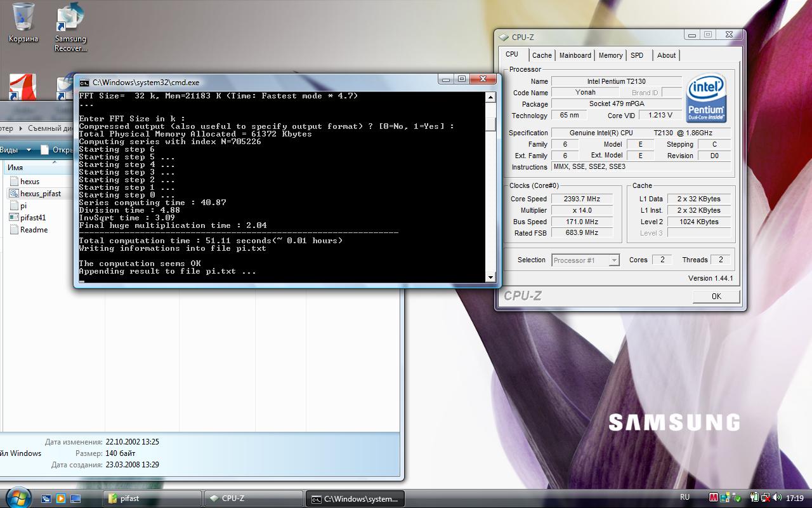Click the Level 2 cache value 1024 KBytes
Screen dimensions: 812x508
698,222
